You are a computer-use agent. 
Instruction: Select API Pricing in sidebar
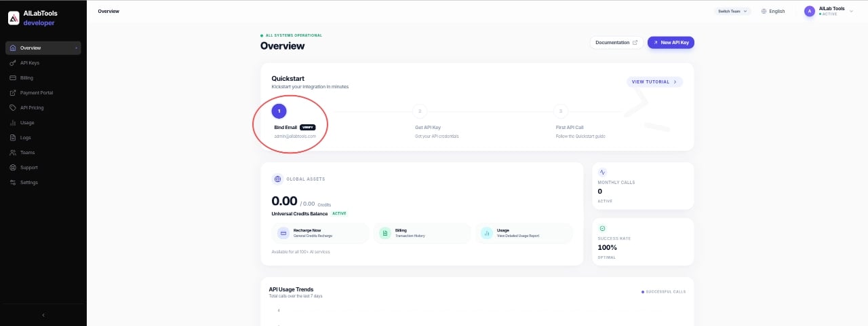tap(43, 108)
